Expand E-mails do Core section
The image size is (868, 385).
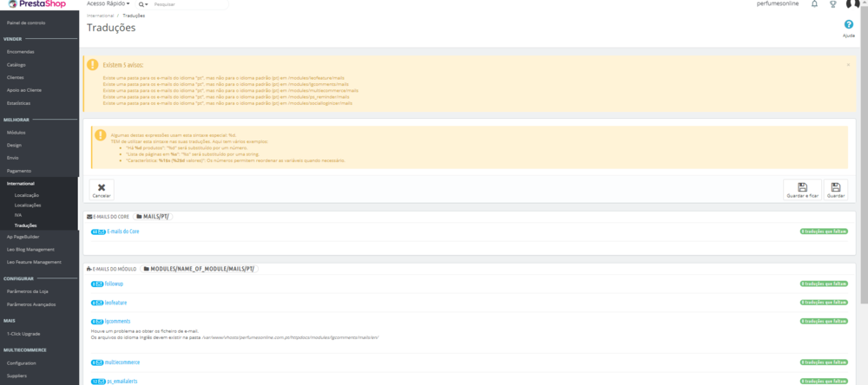123,232
